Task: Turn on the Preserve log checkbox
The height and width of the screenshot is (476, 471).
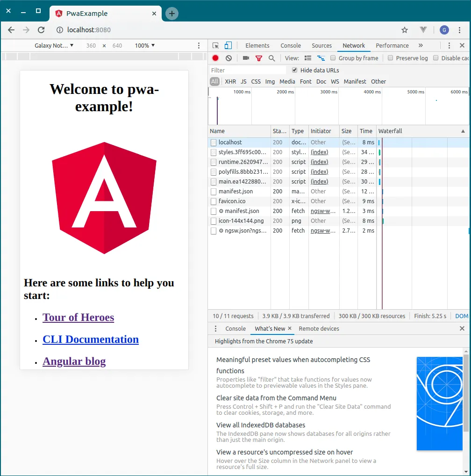Action: click(390, 58)
